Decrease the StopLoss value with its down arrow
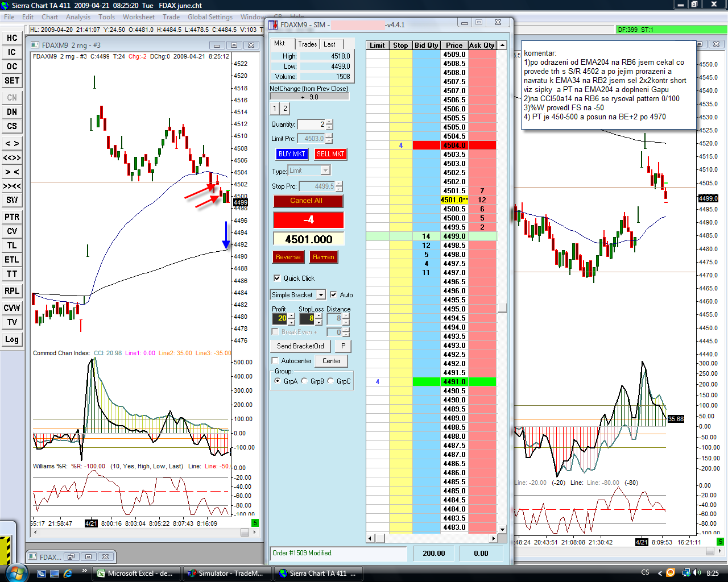 pos(318,322)
